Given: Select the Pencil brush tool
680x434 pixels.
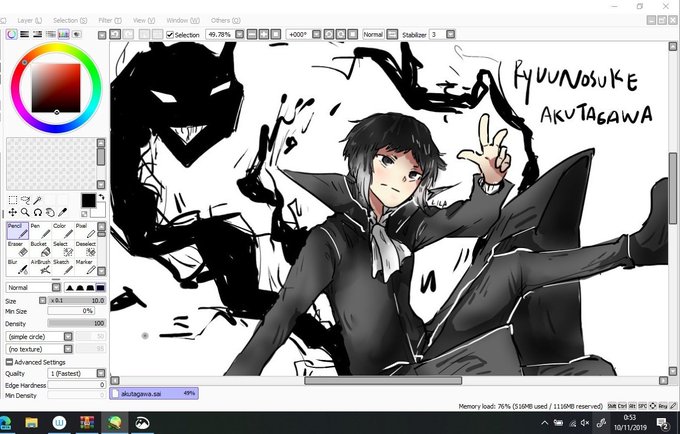Looking at the screenshot, I should (17, 230).
